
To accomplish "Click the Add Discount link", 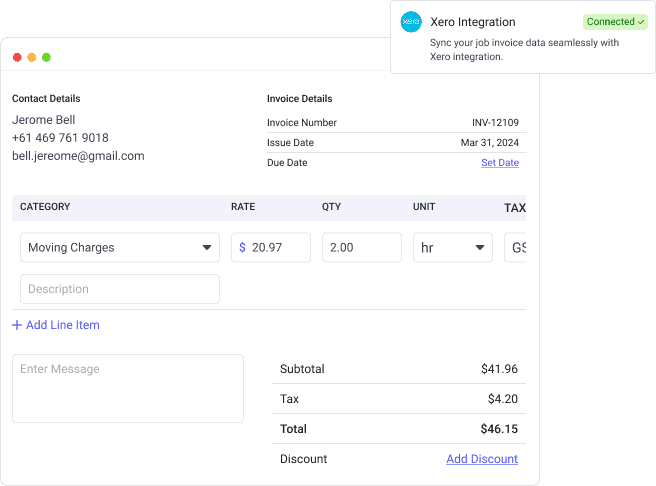I will point(481,459).
